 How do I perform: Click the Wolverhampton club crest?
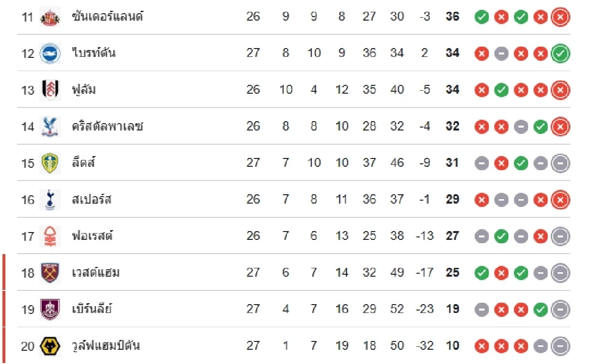50,346
